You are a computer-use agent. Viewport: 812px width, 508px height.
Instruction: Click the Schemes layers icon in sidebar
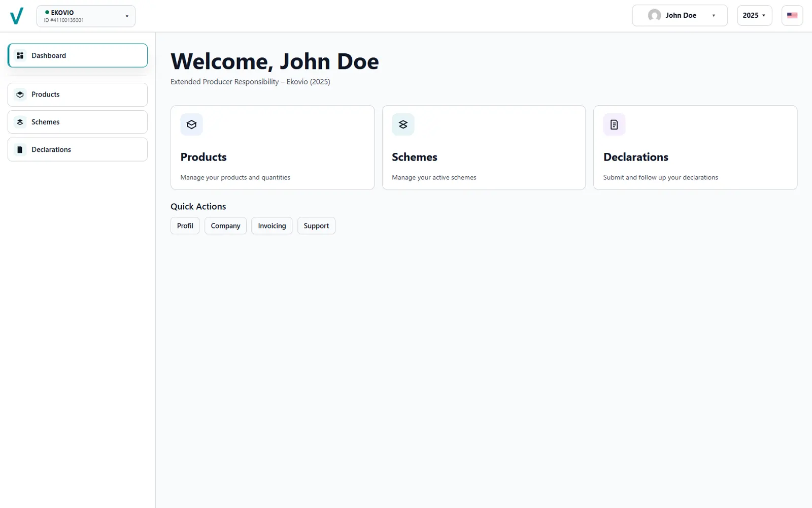(20, 122)
